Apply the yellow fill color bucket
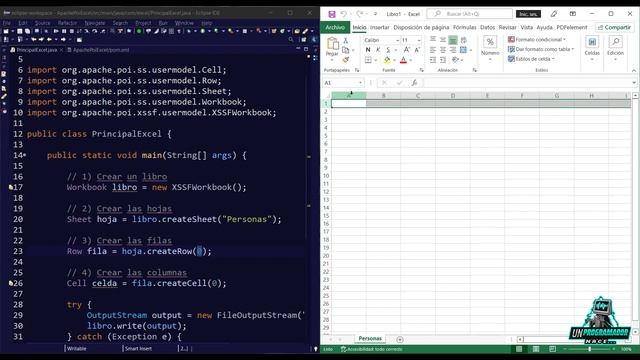640x360 pixels. pos(387,60)
